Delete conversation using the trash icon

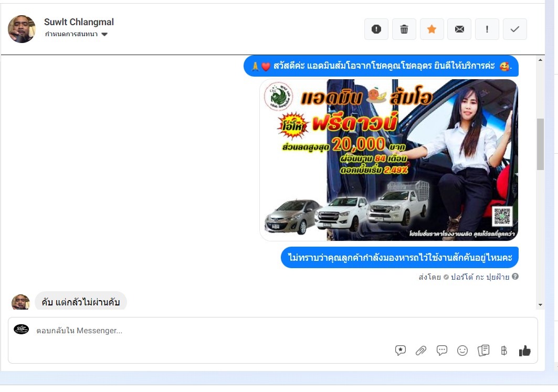click(x=404, y=29)
